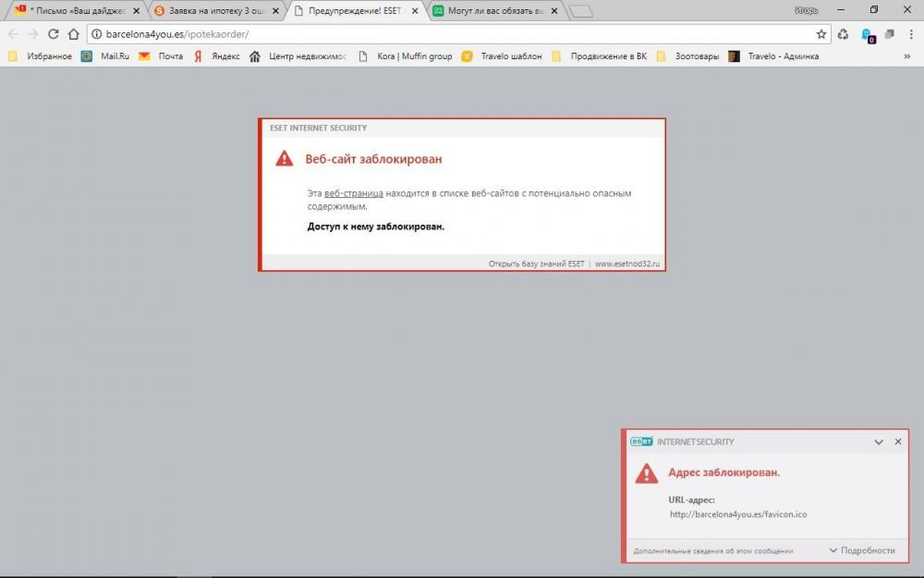
Task: Open Дополнительные сведения об этом сообщении link
Action: point(713,551)
